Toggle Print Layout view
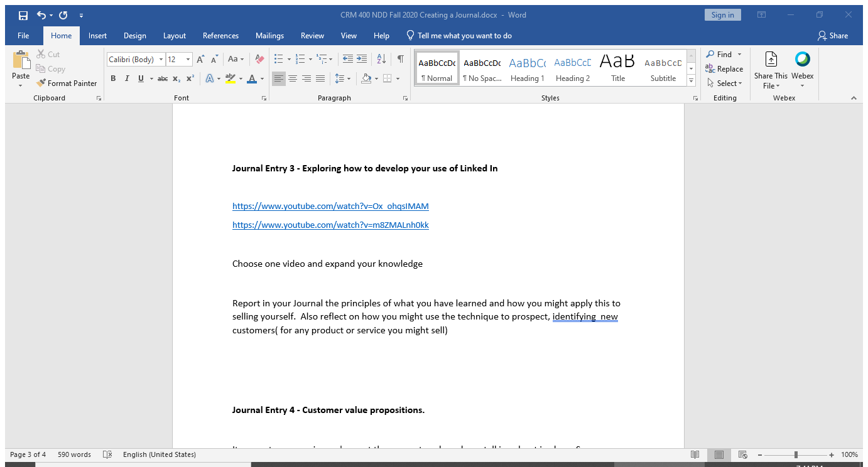This screenshot has height=467, width=868. point(719,454)
